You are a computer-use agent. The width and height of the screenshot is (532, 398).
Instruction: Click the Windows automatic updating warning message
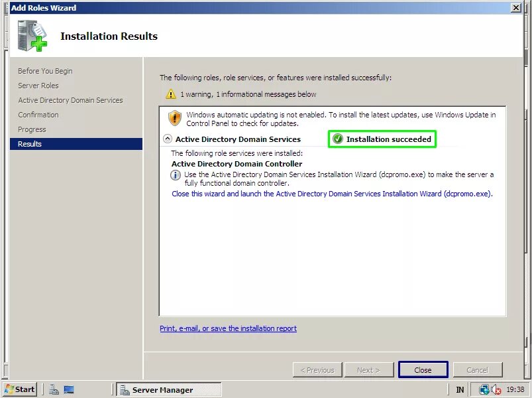point(341,119)
